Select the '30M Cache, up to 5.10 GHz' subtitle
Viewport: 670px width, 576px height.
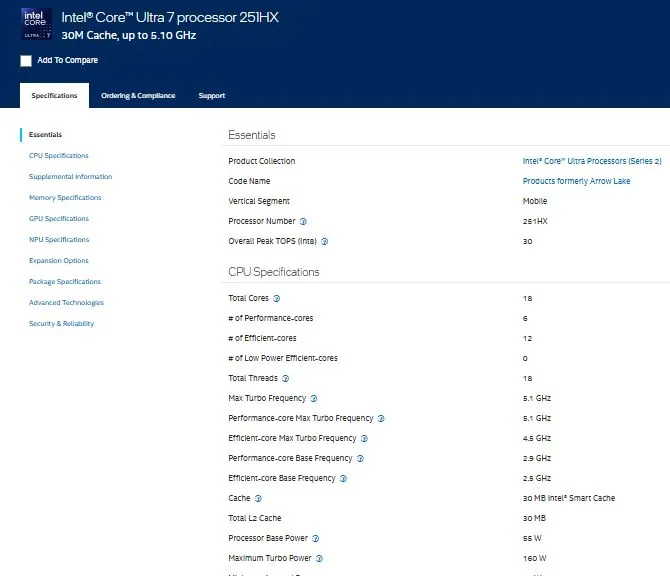(129, 35)
